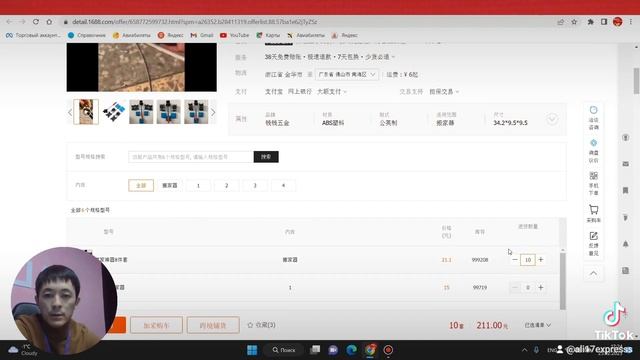Select filter tab 4
Screen dimensions: 640x360
283,185
